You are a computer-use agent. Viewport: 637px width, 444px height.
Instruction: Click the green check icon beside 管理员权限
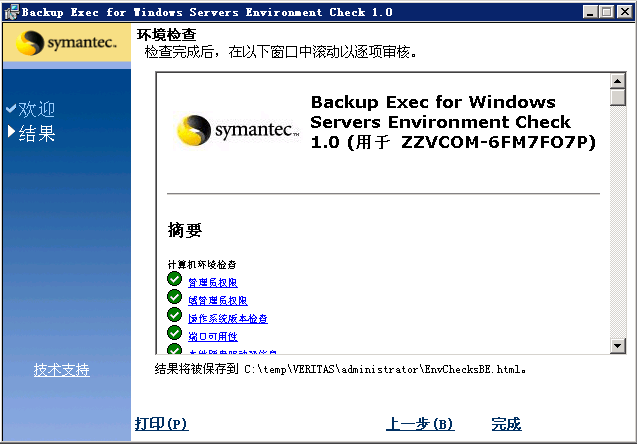[x=175, y=280]
